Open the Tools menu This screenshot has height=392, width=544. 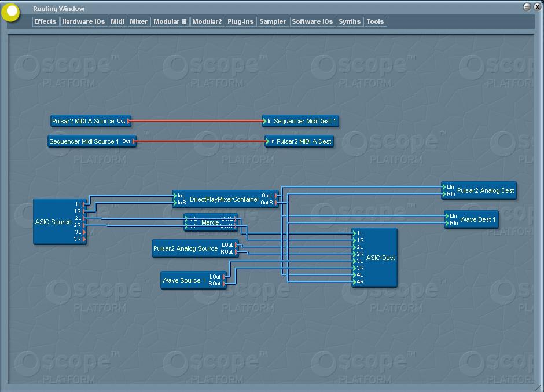(x=376, y=21)
